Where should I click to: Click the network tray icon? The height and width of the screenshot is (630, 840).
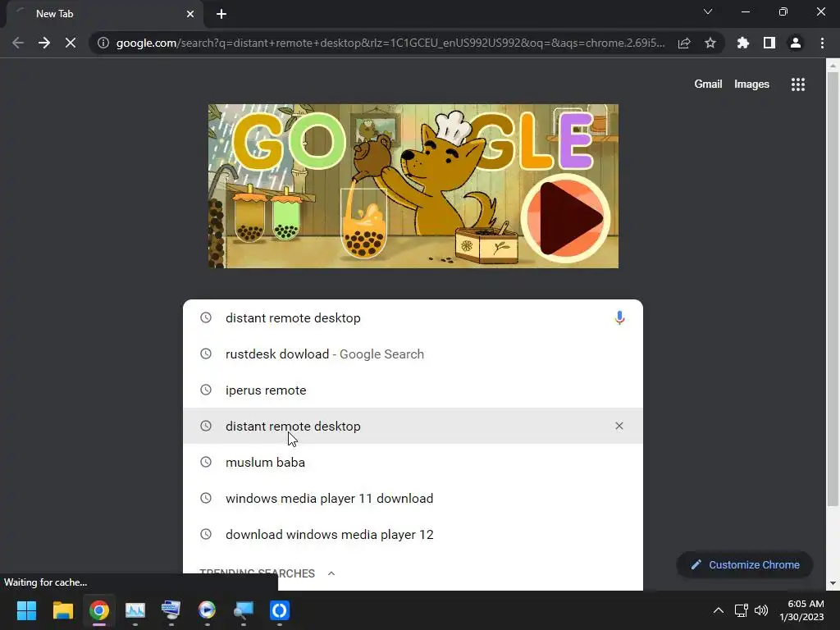pyautogui.click(x=741, y=610)
